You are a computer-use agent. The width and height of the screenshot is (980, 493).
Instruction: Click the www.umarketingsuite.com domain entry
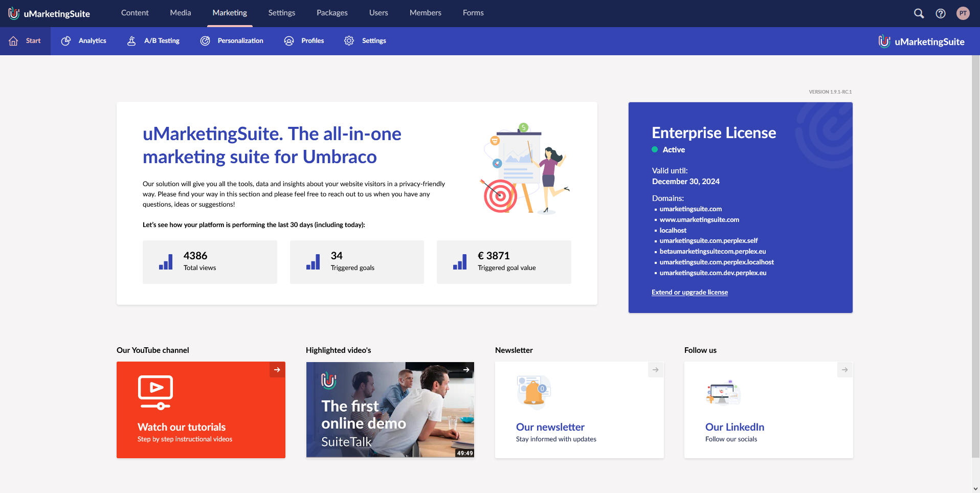click(699, 220)
